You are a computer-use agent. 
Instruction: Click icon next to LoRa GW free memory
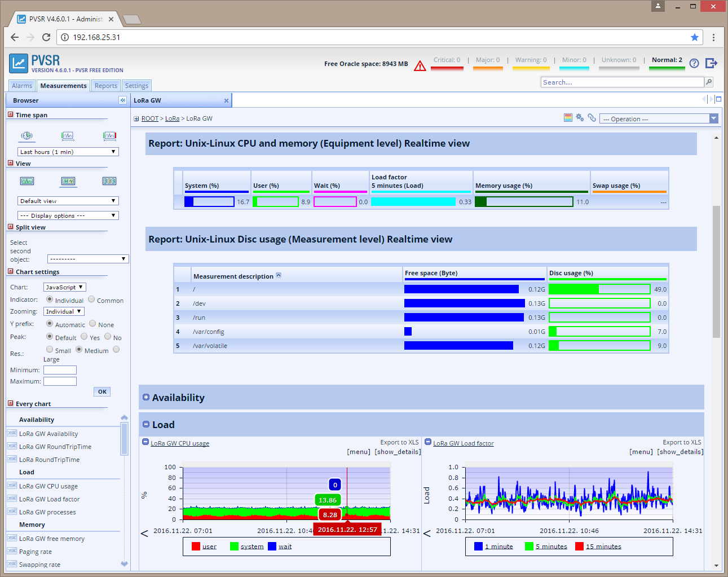coord(12,538)
